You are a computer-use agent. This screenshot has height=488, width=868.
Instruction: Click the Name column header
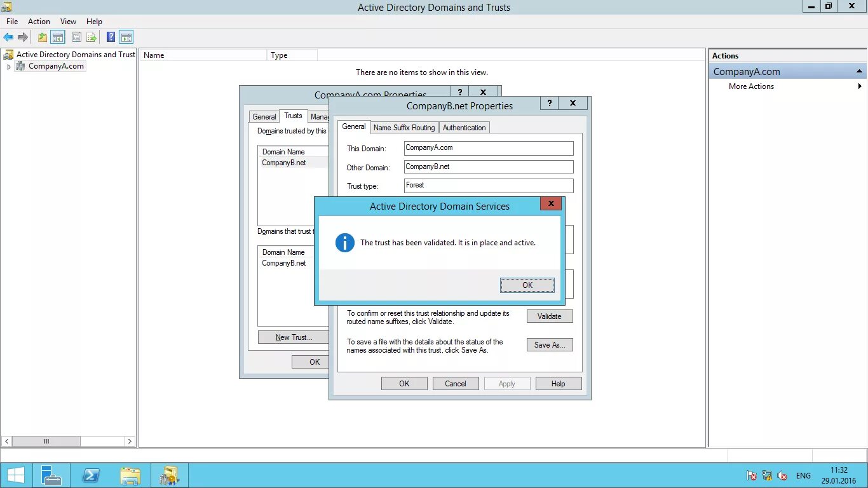point(203,55)
